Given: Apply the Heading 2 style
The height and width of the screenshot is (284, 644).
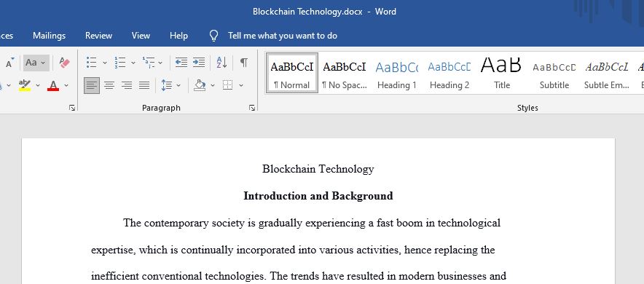Looking at the screenshot, I should (x=449, y=73).
